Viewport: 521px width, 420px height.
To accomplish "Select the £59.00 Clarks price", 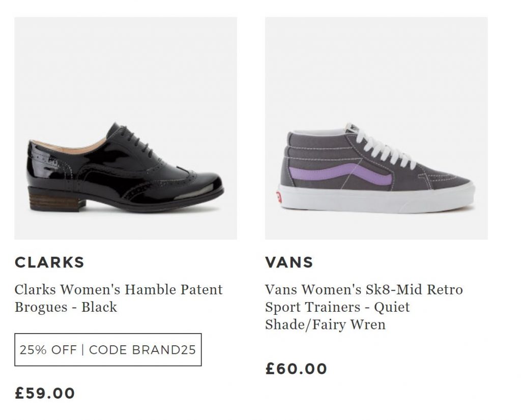I will [45, 393].
